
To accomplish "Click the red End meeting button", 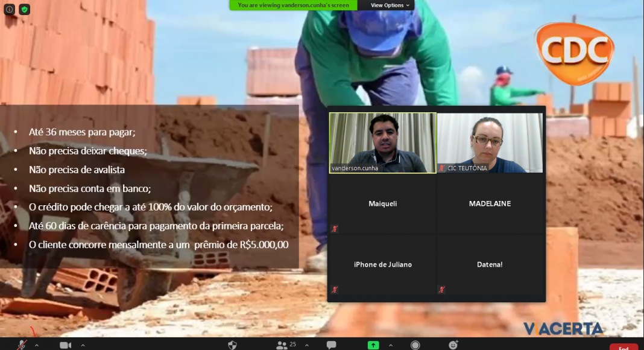I will [x=623, y=347].
